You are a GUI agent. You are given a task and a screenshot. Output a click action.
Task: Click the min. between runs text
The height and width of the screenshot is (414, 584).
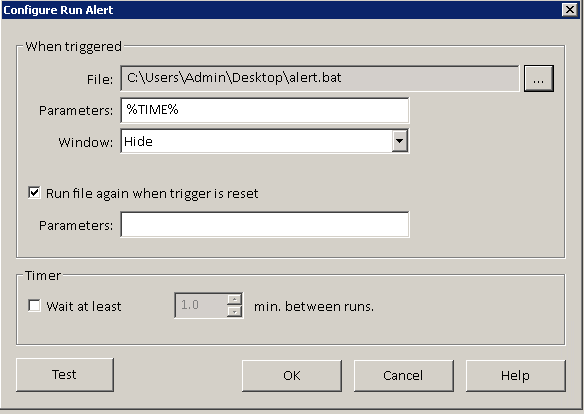314,306
